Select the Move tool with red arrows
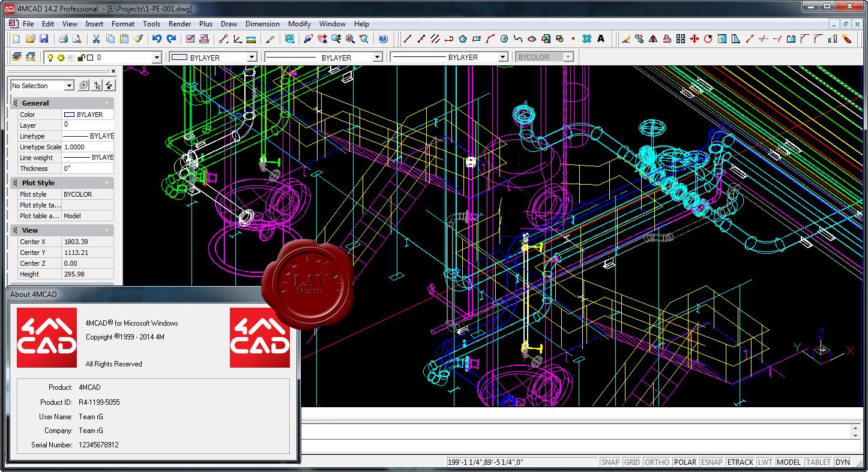This screenshot has height=472, width=868. coord(695,39)
